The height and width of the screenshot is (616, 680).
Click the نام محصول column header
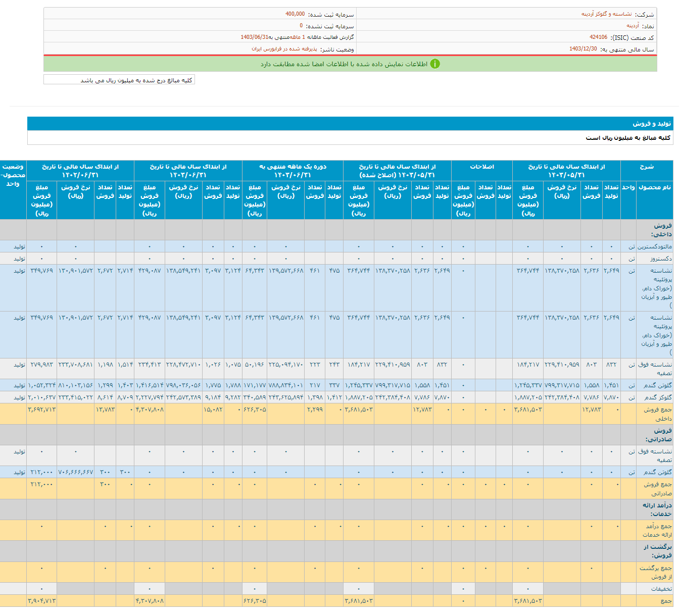[654, 187]
